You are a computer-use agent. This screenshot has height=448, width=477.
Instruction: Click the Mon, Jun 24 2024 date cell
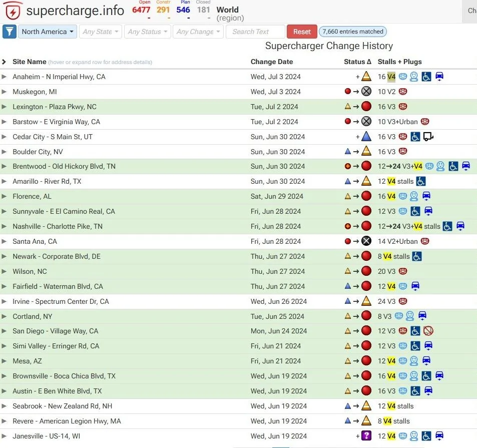[279, 331]
